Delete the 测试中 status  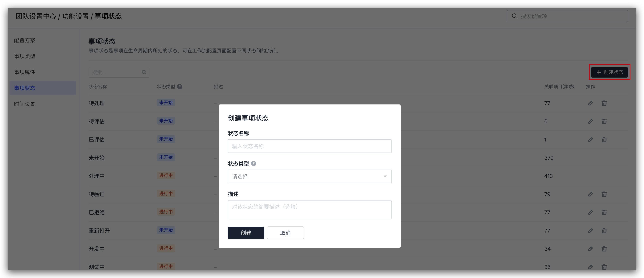coord(604,267)
